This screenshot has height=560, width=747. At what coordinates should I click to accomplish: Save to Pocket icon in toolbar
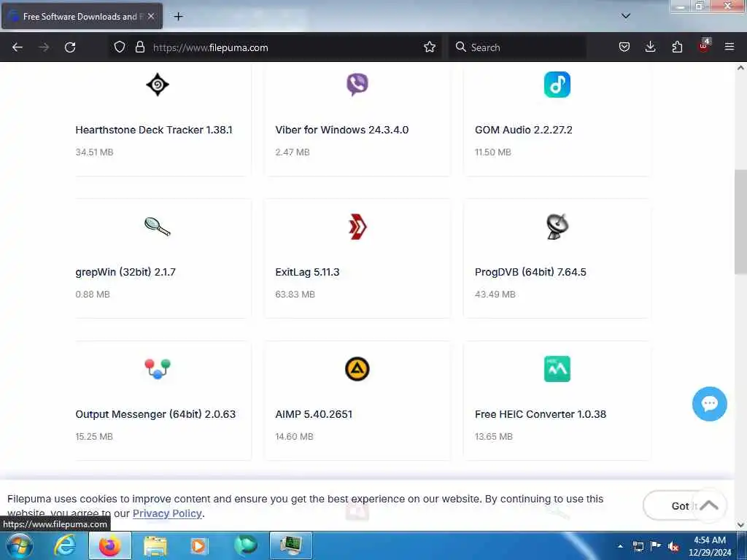624,47
